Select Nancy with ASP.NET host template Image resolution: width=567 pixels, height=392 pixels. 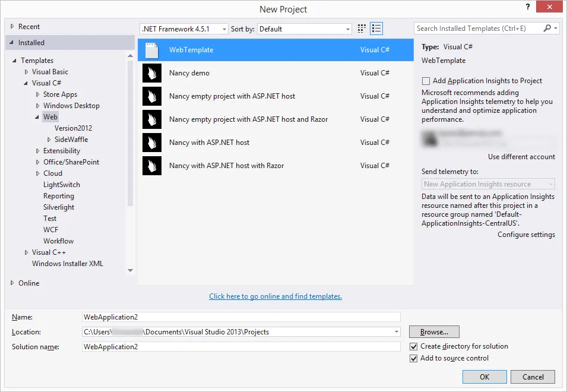pyautogui.click(x=209, y=143)
